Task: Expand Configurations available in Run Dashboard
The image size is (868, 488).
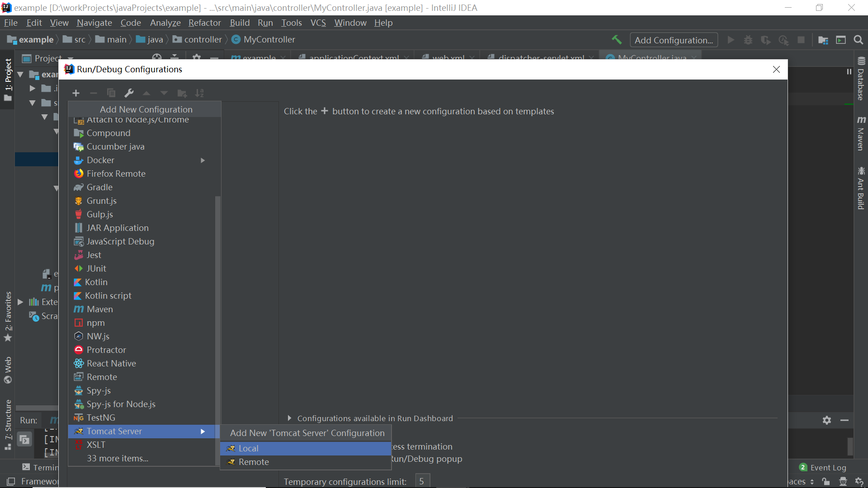Action: tap(290, 418)
